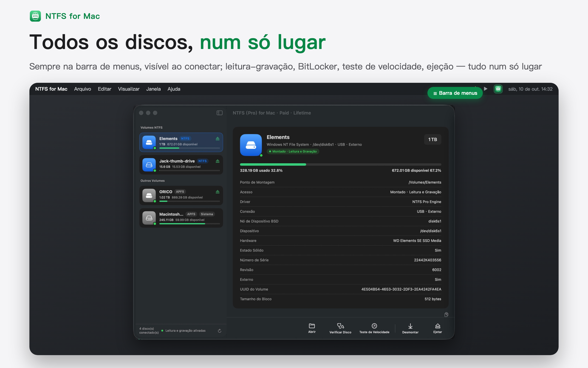Screen dimensions: 588x368
Task: Click the Montado · Leitura e Gravação status pill
Action: pyautogui.click(x=293, y=151)
